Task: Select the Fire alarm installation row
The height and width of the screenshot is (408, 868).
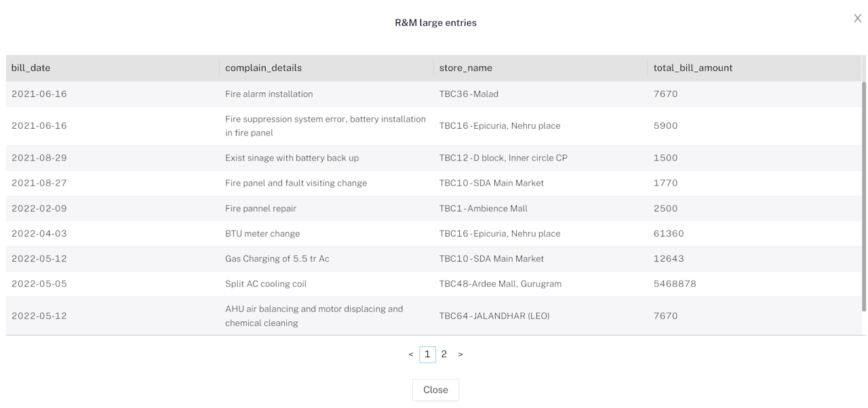Action: [x=269, y=94]
